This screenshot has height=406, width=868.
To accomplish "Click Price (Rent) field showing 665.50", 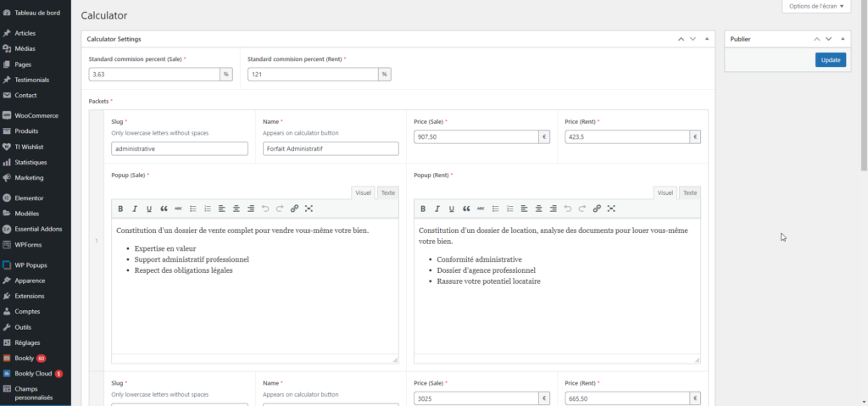I will 627,398.
